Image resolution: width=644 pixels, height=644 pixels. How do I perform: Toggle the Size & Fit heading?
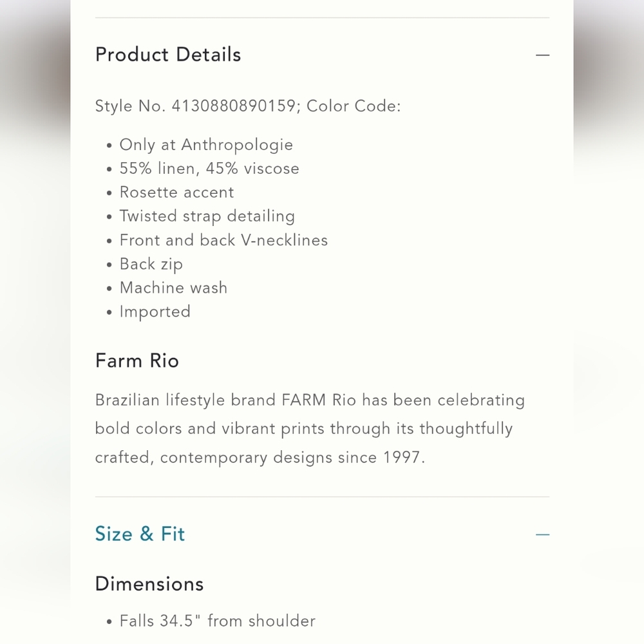[140, 534]
